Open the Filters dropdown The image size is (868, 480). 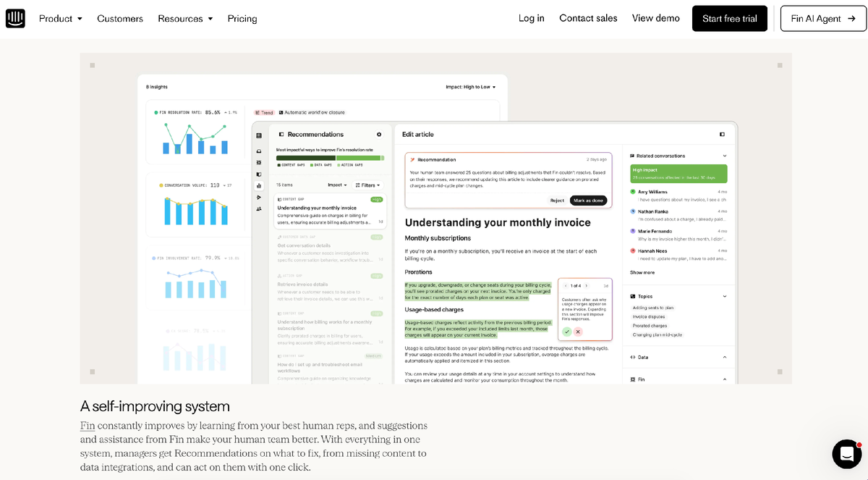[369, 185]
